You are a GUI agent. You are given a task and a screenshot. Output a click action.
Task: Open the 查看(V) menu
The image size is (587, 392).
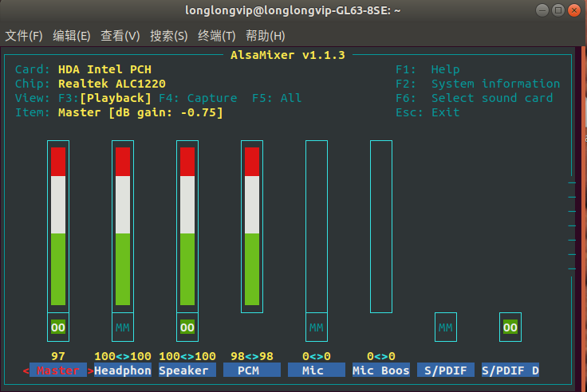pos(120,36)
